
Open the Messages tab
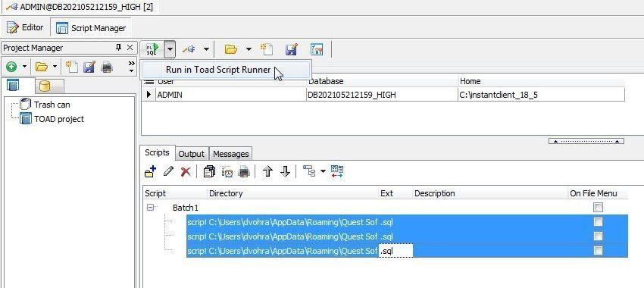click(x=231, y=154)
